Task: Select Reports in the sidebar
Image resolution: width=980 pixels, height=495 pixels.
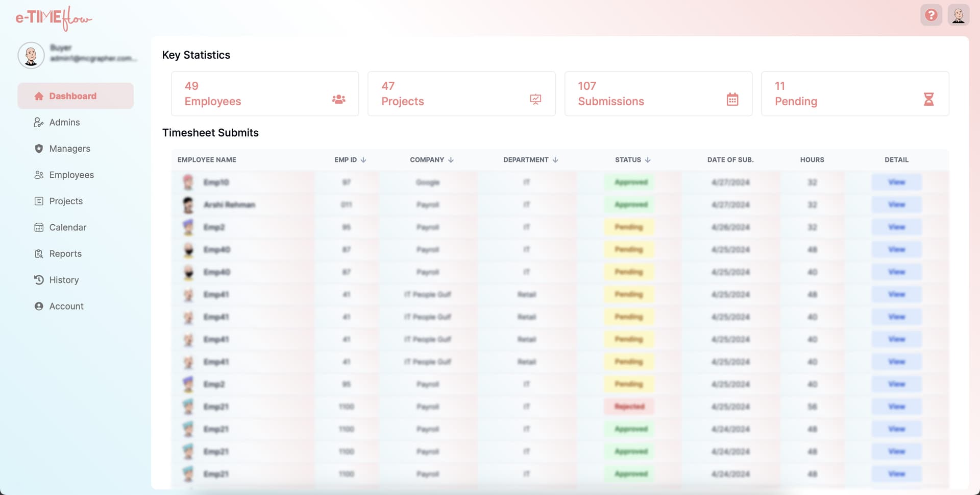Action: coord(65,254)
